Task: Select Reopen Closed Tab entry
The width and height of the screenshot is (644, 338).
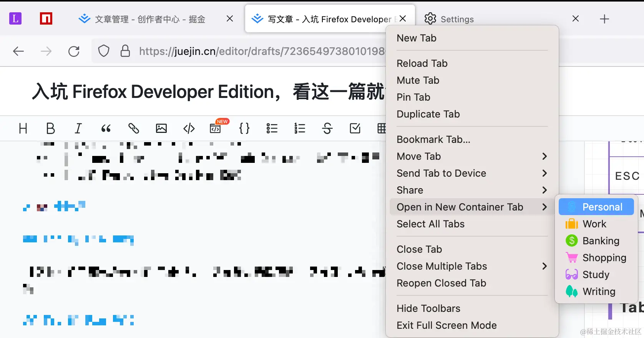Action: coord(472,283)
